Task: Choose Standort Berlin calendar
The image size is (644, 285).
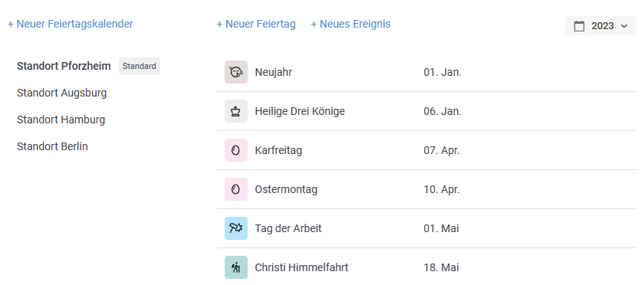Action: point(52,146)
